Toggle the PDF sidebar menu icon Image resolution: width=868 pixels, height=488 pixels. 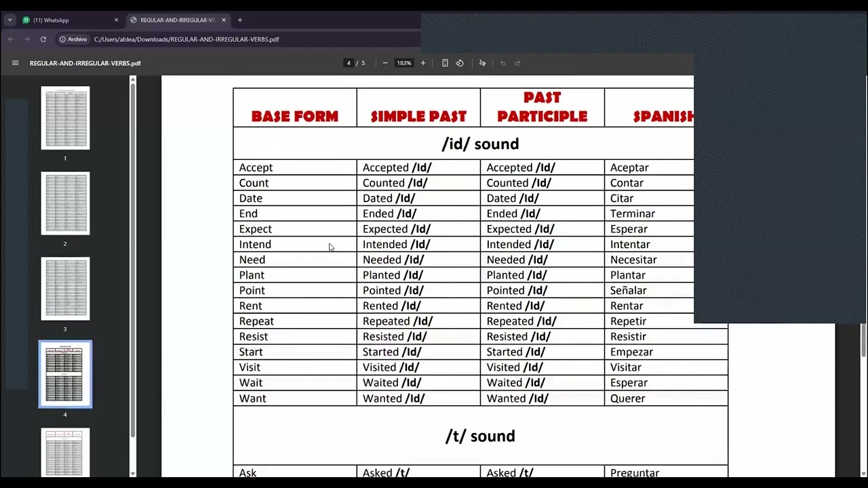pos(15,63)
